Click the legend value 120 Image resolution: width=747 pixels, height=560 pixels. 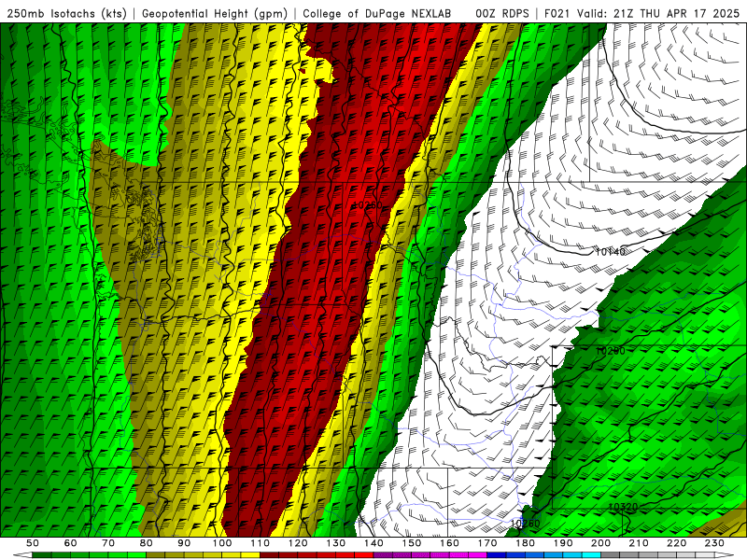click(x=298, y=543)
